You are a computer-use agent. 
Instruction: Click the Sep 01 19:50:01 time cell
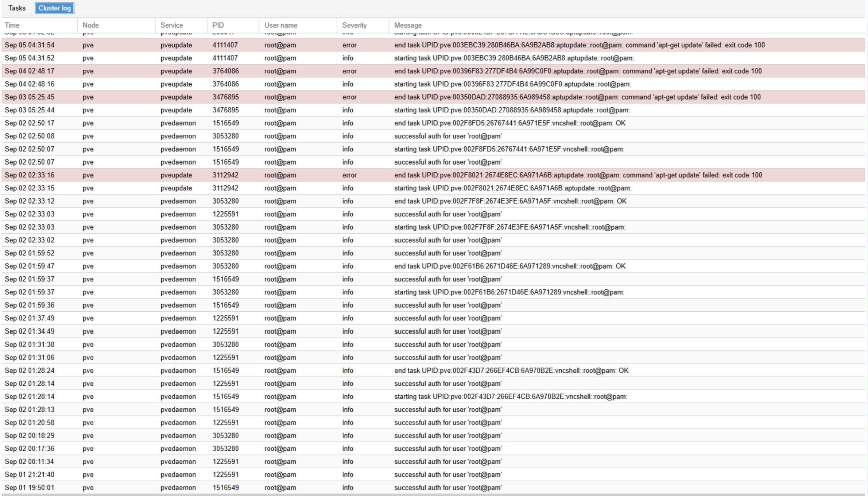(x=29, y=488)
